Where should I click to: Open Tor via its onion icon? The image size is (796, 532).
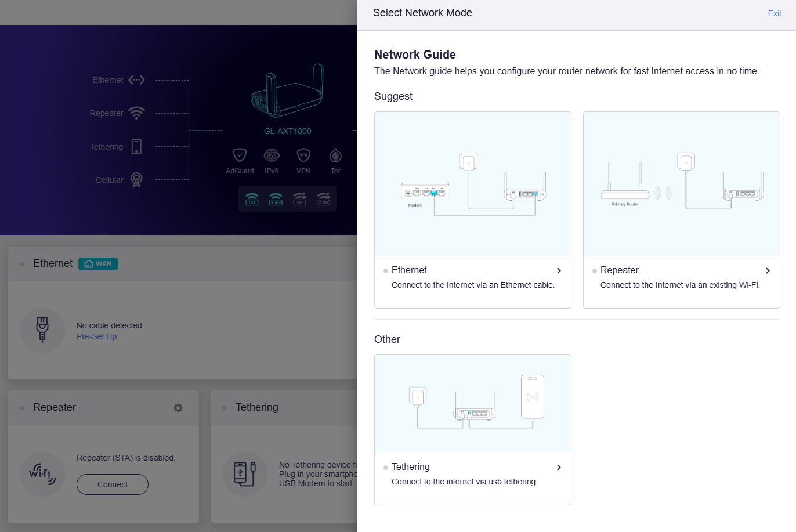coord(335,156)
